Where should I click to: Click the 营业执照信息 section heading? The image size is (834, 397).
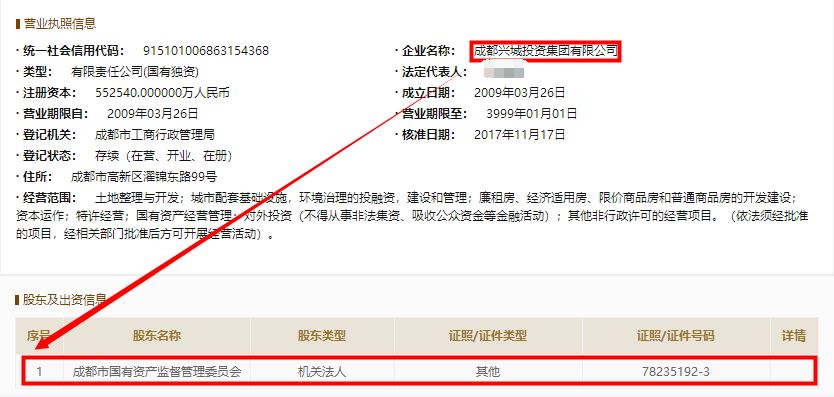59,23
